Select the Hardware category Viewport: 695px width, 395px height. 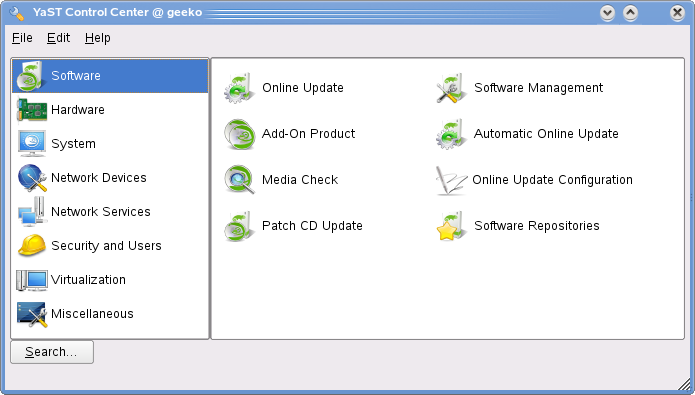[110, 110]
